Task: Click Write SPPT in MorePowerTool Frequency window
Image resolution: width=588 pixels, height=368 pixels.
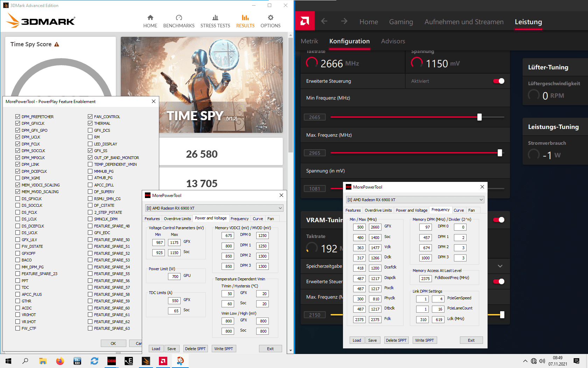Action: pyautogui.click(x=425, y=340)
